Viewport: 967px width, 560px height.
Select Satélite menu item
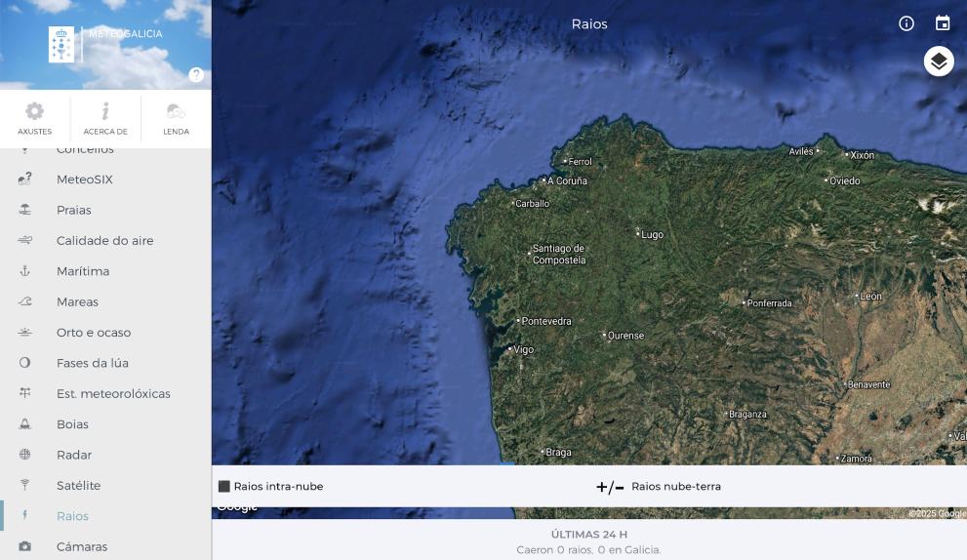coord(105,486)
